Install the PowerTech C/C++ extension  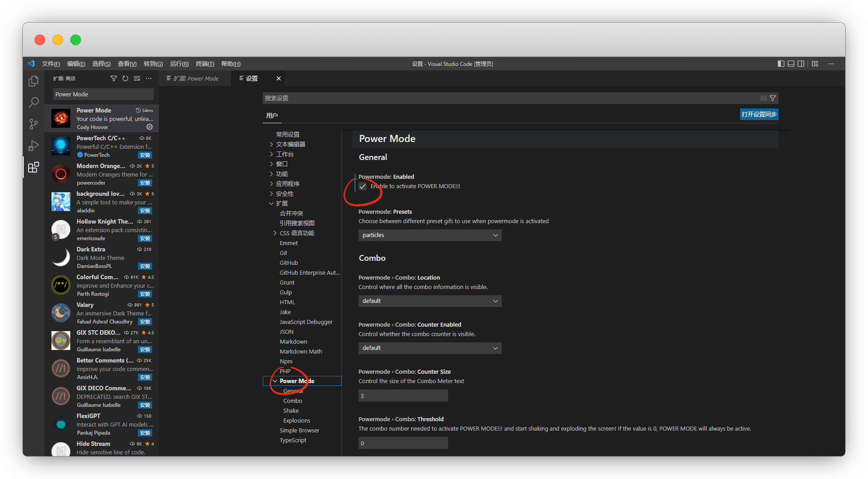tap(145, 155)
